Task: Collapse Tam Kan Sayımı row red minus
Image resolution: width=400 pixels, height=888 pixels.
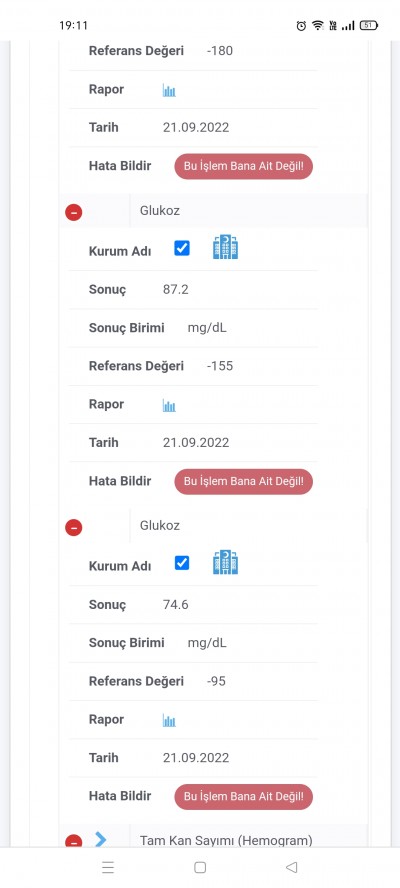Action: [74, 841]
